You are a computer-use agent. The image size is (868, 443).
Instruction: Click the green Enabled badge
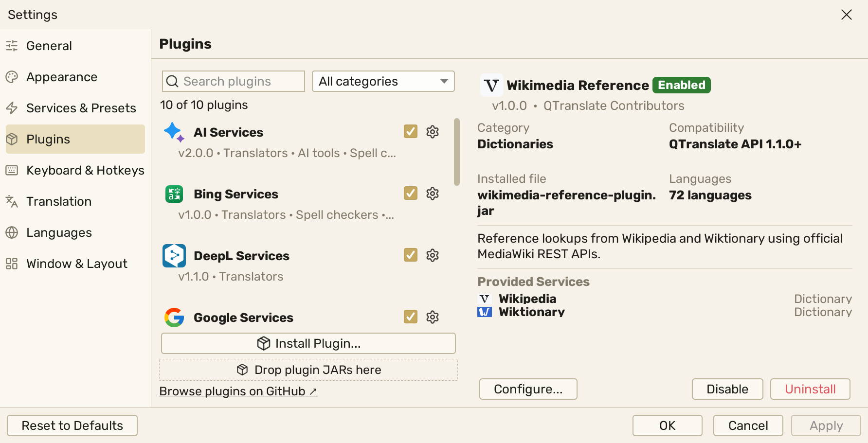click(682, 85)
